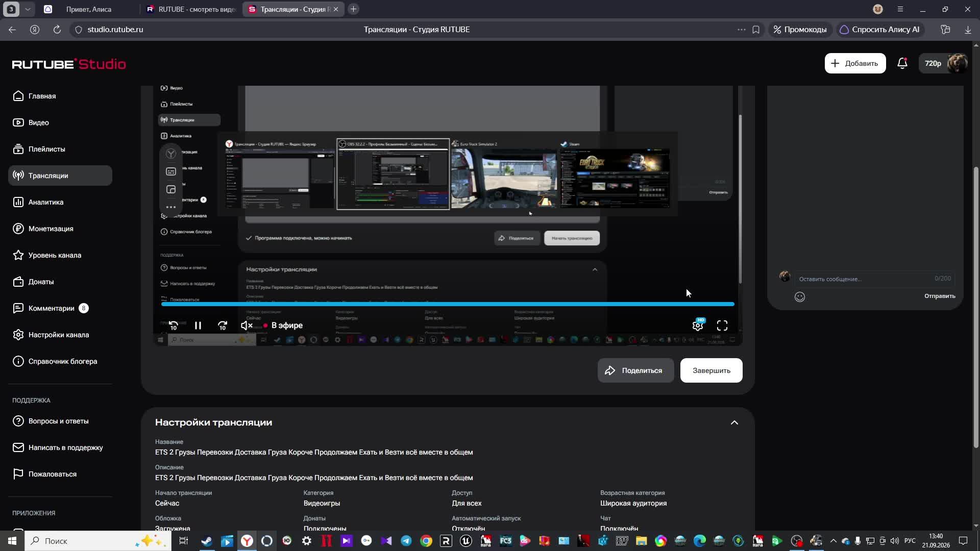The width and height of the screenshot is (980, 551).
Task: Open Комментарии in the sidebar
Action: click(50, 308)
